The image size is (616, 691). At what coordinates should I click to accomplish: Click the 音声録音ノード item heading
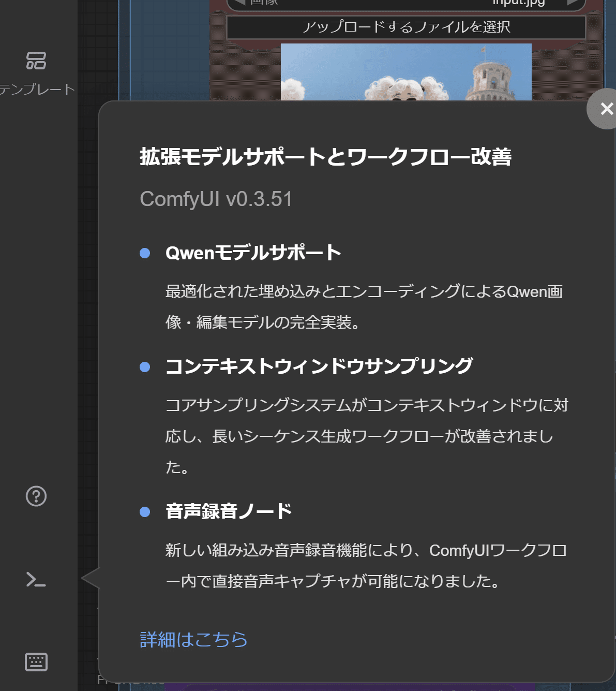click(x=229, y=511)
